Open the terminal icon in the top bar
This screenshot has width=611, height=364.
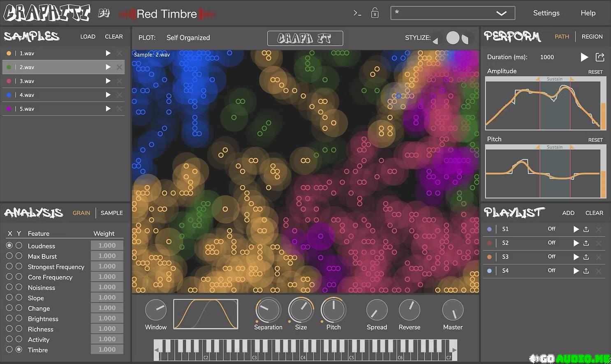pyautogui.click(x=356, y=13)
